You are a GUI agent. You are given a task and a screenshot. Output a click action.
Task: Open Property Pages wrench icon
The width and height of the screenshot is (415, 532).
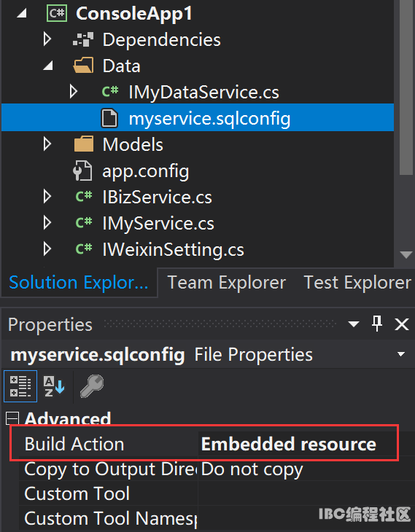tap(92, 386)
